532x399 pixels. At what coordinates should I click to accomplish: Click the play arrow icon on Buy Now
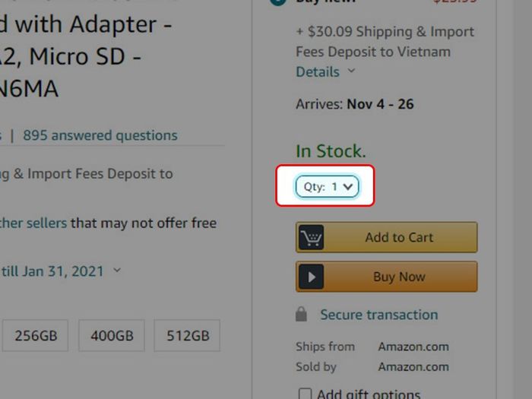tap(311, 277)
